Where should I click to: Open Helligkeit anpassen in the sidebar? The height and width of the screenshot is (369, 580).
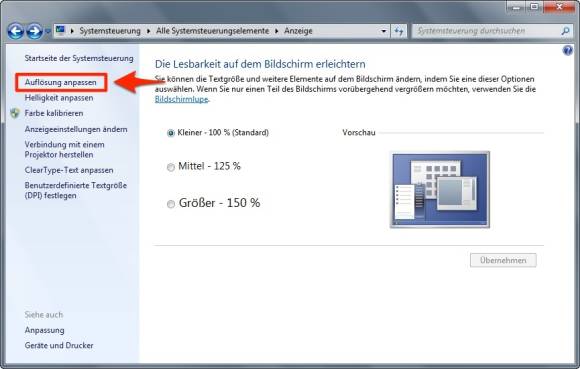click(x=59, y=98)
